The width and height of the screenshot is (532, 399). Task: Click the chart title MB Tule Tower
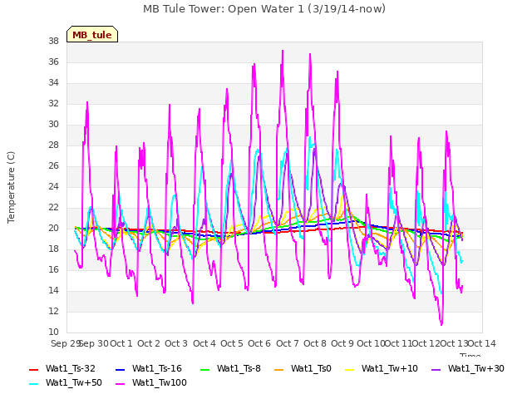pyautogui.click(x=264, y=9)
